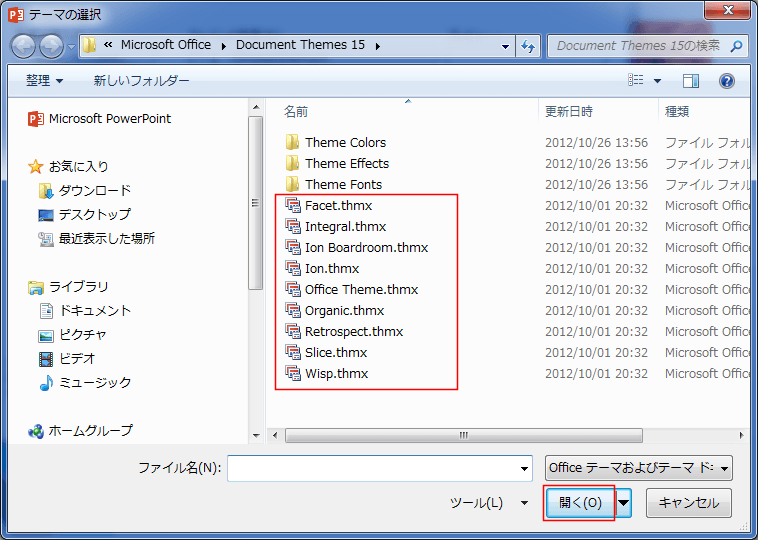Click the 新しいフォルダー button
Viewport: 758px width, 540px height.
[x=141, y=80]
